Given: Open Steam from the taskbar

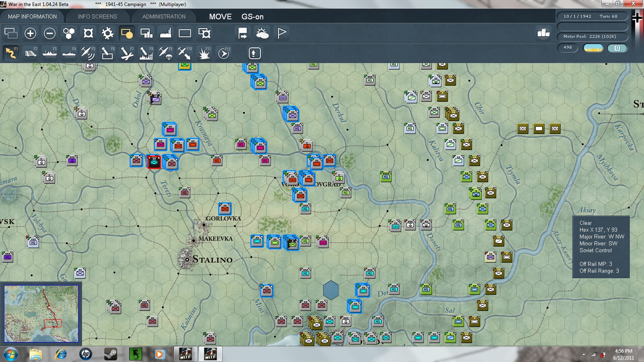Looking at the screenshot, I should [x=110, y=354].
